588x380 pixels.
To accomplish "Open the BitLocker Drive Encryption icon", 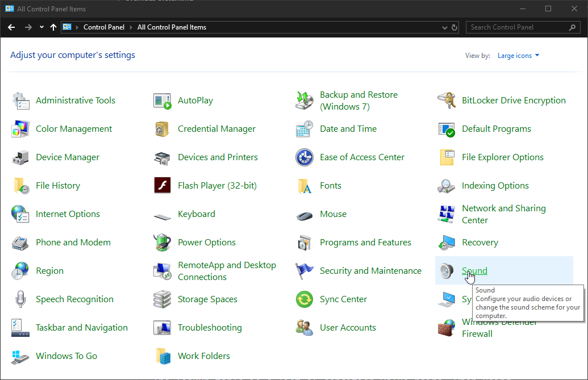I will [447, 101].
